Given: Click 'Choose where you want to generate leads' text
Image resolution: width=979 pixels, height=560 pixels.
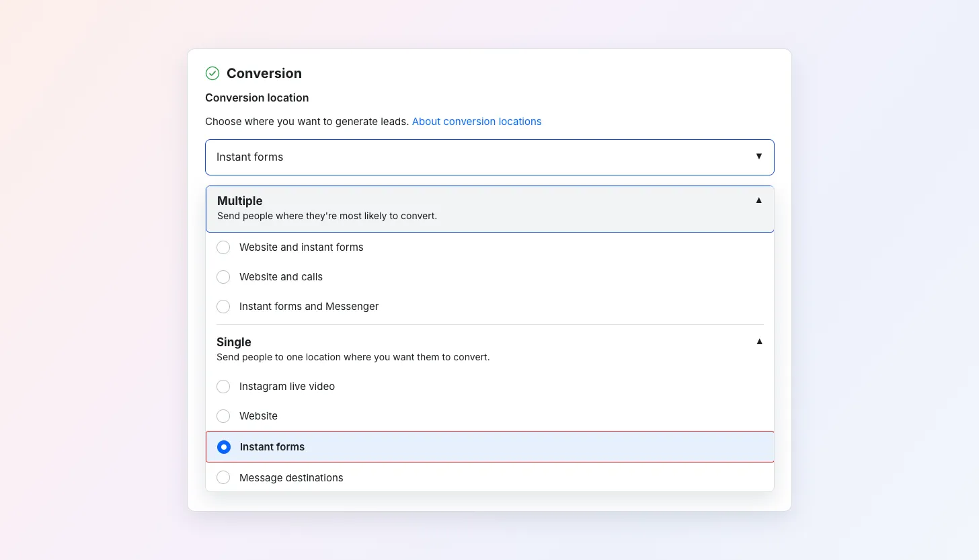Looking at the screenshot, I should pyautogui.click(x=307, y=122).
